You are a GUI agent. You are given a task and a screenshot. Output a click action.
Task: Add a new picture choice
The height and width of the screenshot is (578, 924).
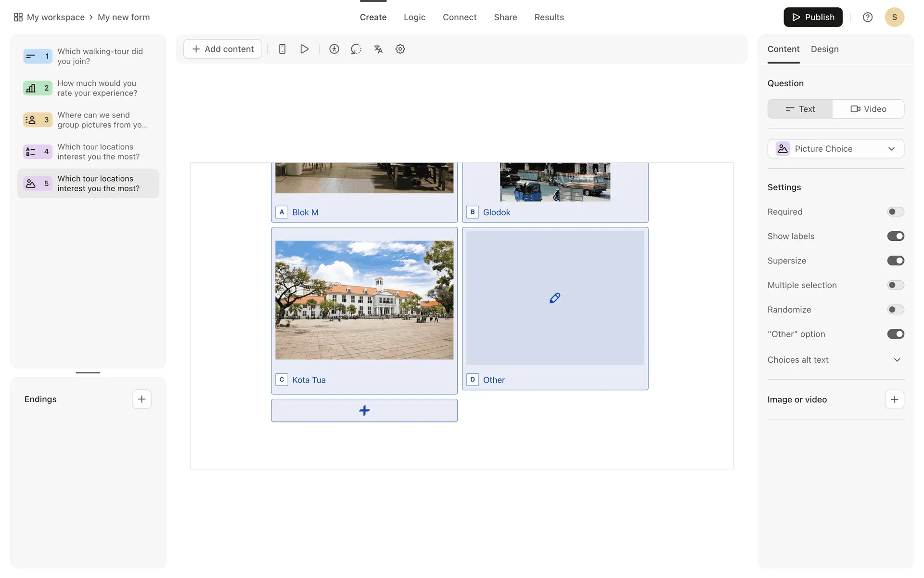pyautogui.click(x=364, y=410)
